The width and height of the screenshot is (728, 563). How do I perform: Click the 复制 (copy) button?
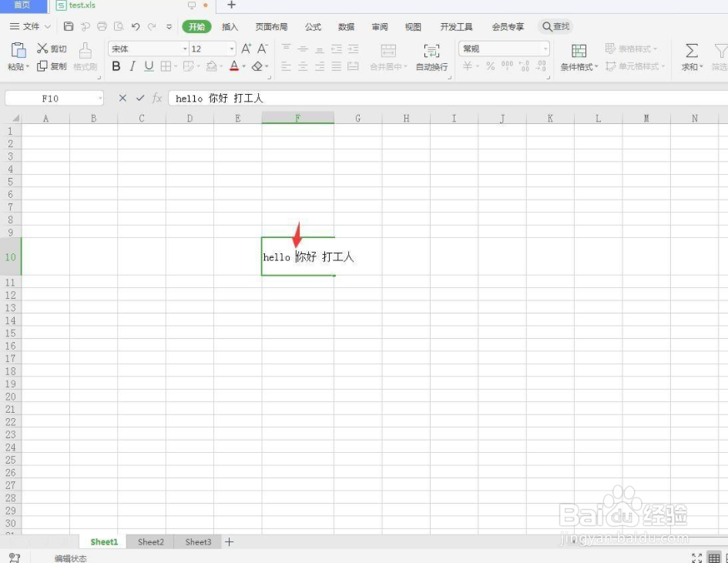[52, 66]
